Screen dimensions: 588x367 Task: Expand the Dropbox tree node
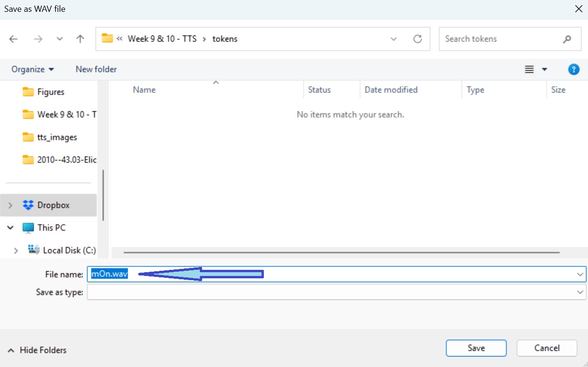(x=10, y=205)
